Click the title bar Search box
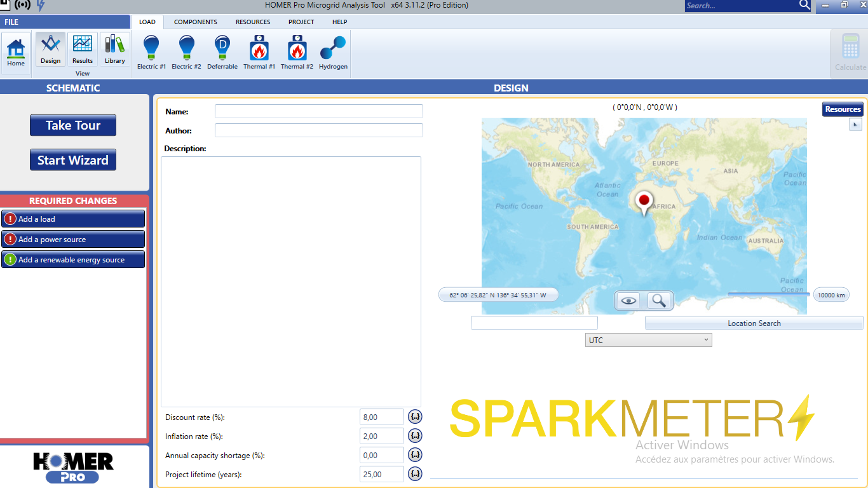This screenshot has height=488, width=868. (742, 5)
